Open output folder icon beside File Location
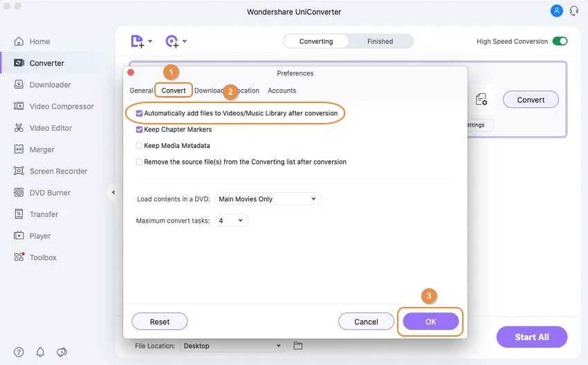This screenshot has height=365, width=588. coord(297,346)
